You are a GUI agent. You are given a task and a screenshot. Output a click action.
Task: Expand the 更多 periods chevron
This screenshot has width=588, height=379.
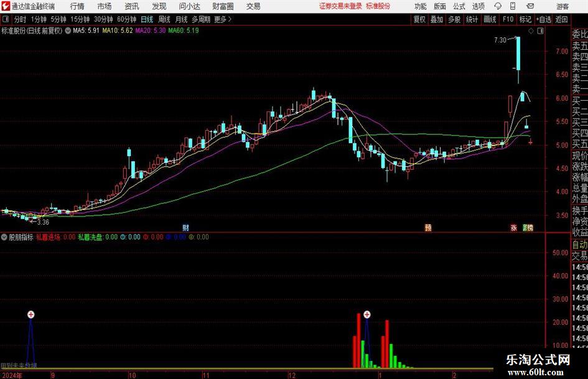click(223, 19)
